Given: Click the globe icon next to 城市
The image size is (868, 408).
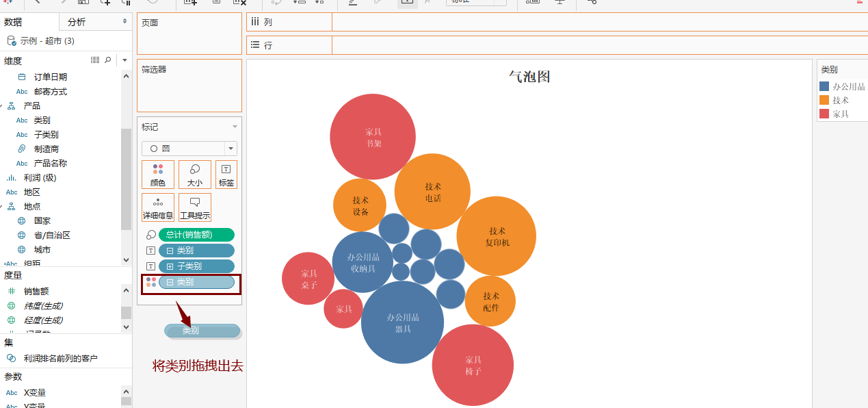Looking at the screenshot, I should [21, 249].
